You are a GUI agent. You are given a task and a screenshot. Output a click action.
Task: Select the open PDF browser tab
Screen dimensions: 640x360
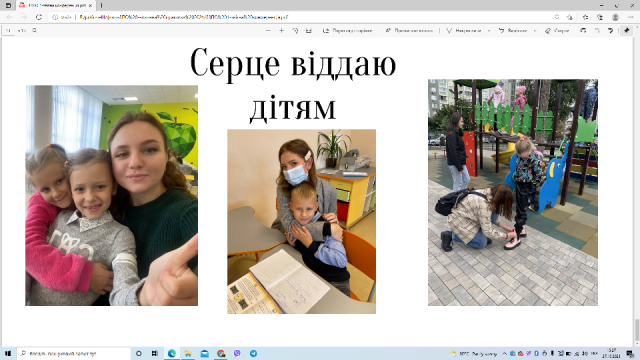pos(55,5)
